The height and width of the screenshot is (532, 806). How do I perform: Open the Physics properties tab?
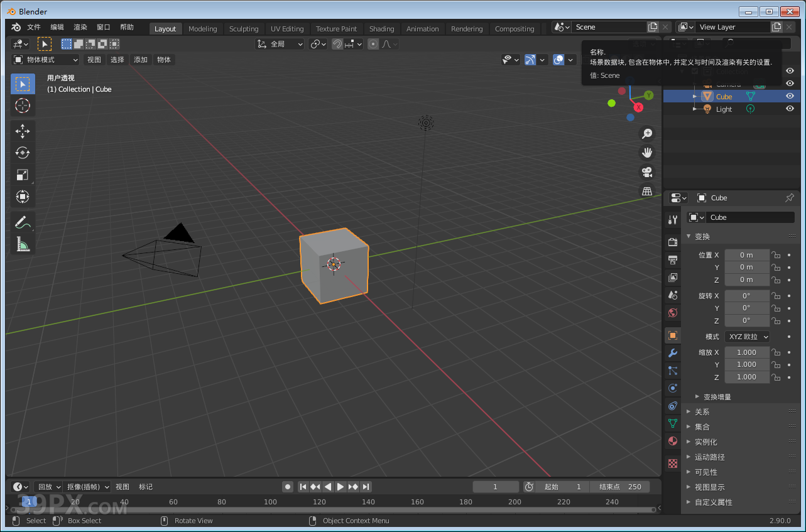[672, 388]
